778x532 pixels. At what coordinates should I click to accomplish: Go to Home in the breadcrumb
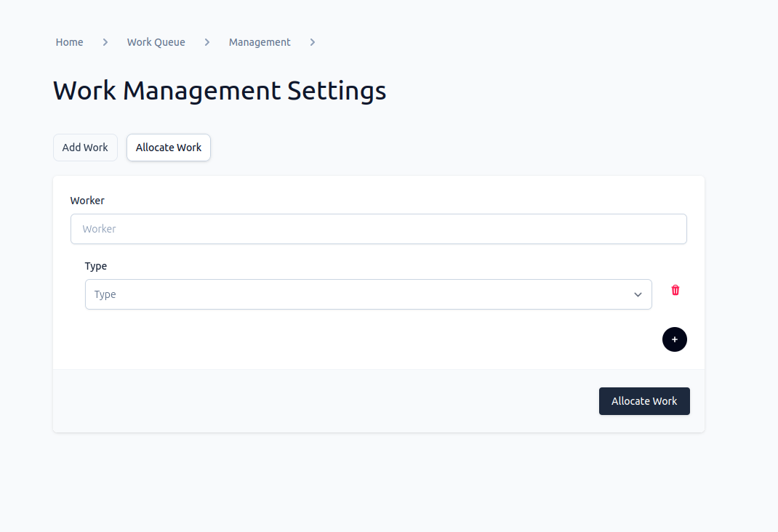70,43
